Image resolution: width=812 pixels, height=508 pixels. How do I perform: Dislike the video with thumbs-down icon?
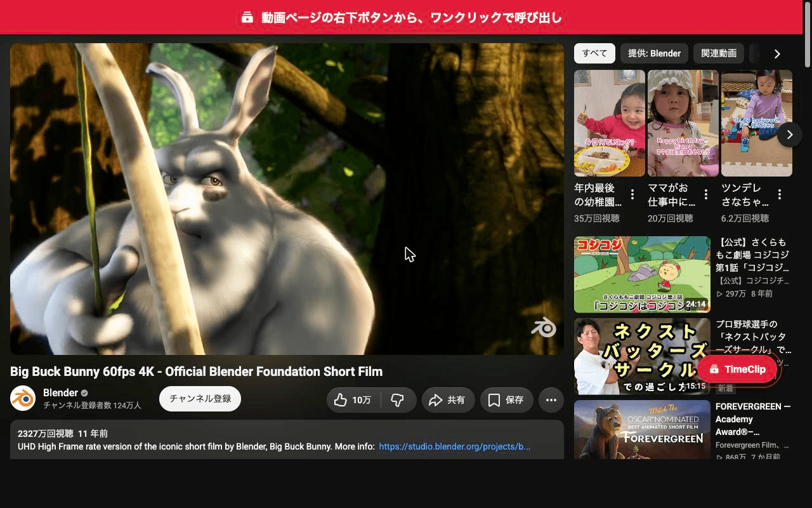pos(398,400)
